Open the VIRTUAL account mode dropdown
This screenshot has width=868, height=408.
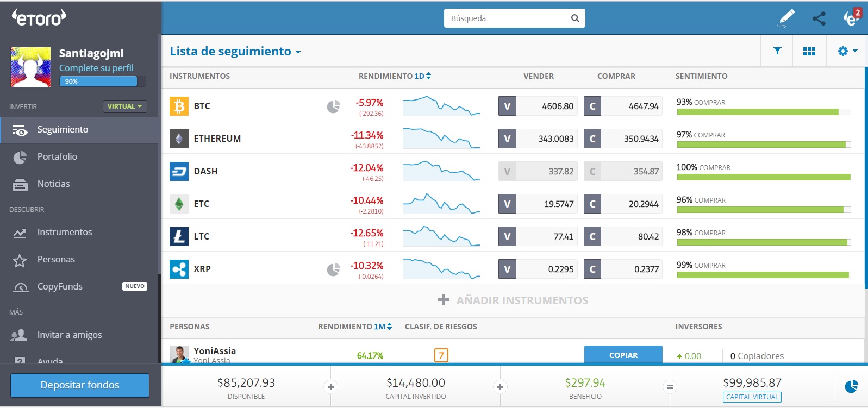[x=124, y=106]
